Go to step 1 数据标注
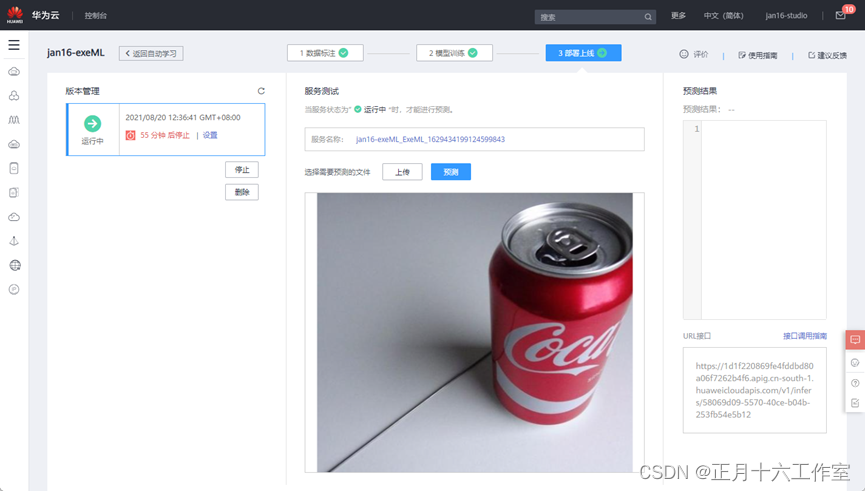 pos(325,53)
